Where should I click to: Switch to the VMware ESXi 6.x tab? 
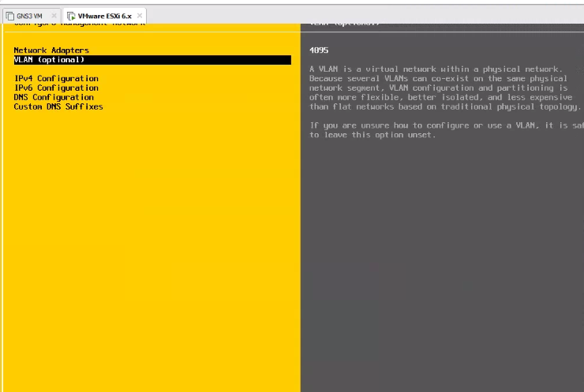coord(105,16)
